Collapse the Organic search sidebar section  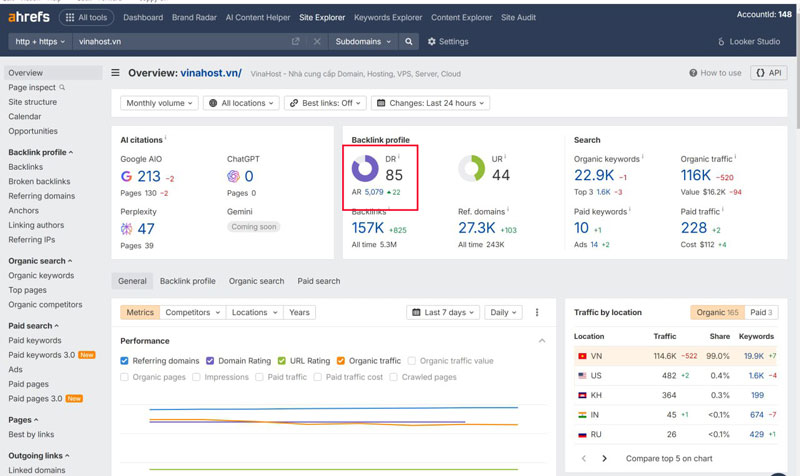pos(70,261)
